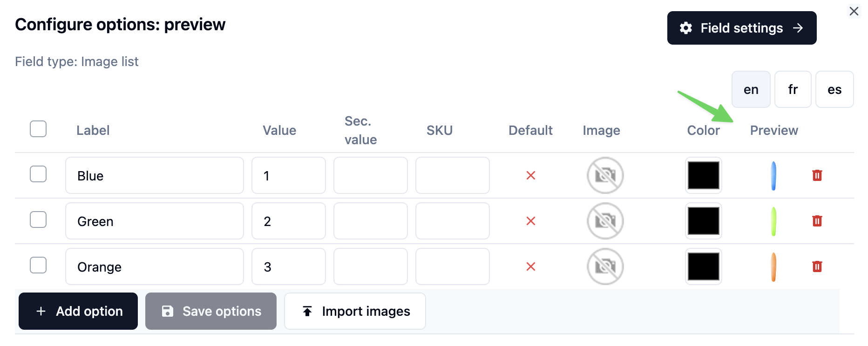Screen dimensions: 868x346
Task: Toggle Default status for the Blue option
Action: coord(530,175)
